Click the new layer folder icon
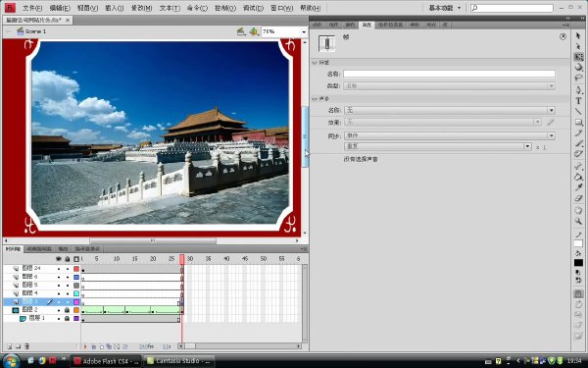The image size is (588, 368). click(18, 346)
